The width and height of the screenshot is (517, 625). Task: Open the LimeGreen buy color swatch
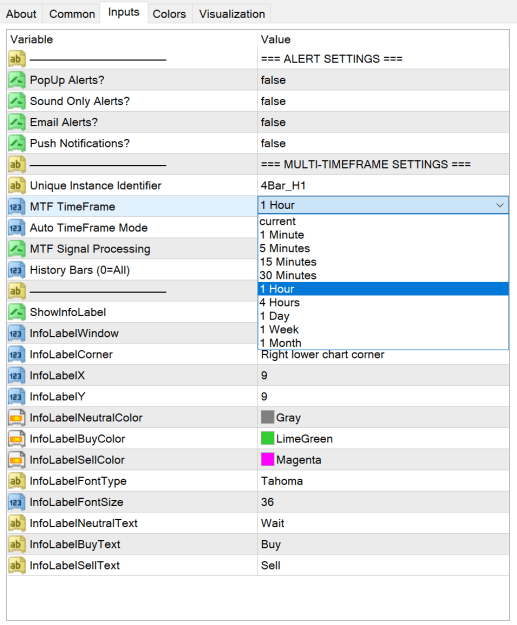267,438
